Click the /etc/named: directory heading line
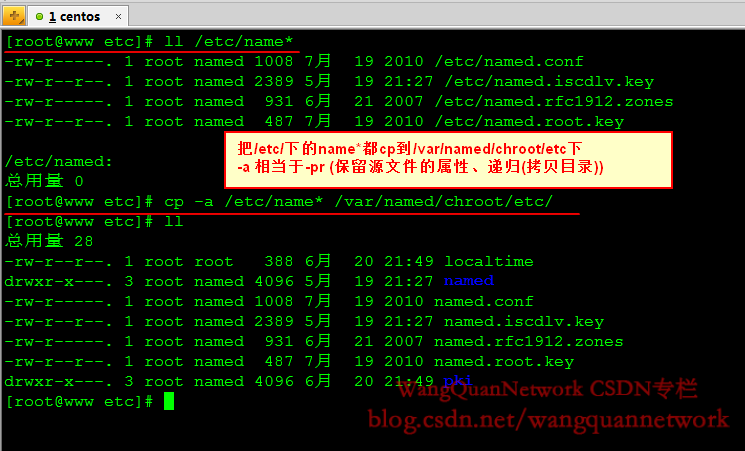745x451 pixels. coord(58,162)
